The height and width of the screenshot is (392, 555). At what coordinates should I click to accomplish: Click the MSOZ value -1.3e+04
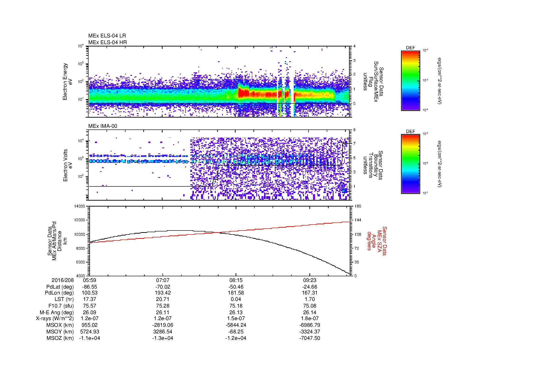pyautogui.click(x=163, y=338)
